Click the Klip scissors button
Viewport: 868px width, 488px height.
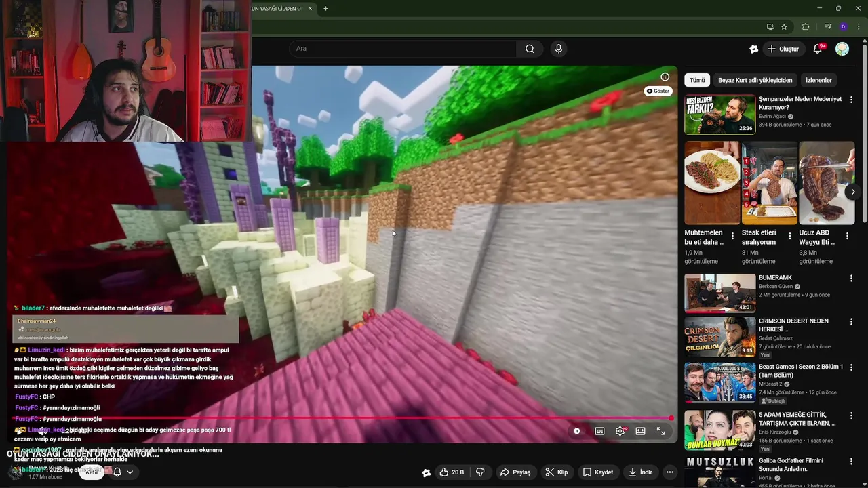(x=557, y=472)
